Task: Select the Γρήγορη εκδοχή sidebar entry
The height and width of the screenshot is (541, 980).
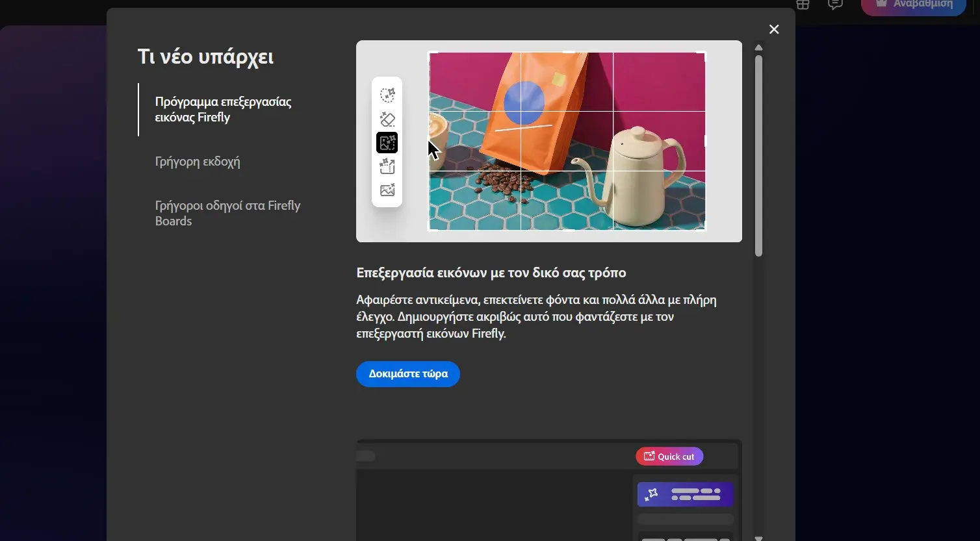Action: point(197,161)
